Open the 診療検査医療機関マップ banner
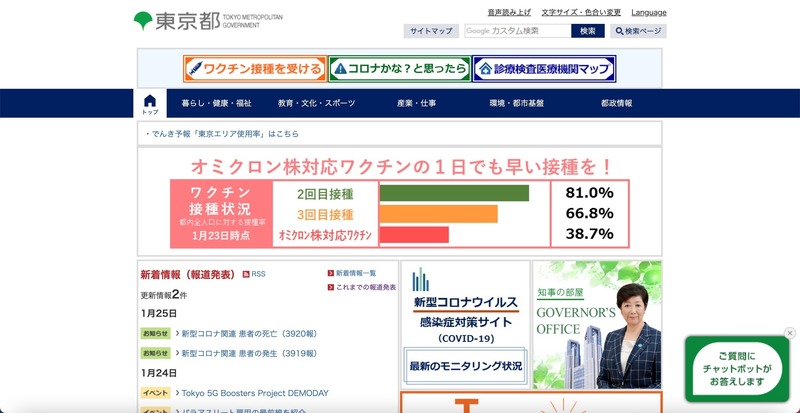The width and height of the screenshot is (800, 413). [544, 69]
